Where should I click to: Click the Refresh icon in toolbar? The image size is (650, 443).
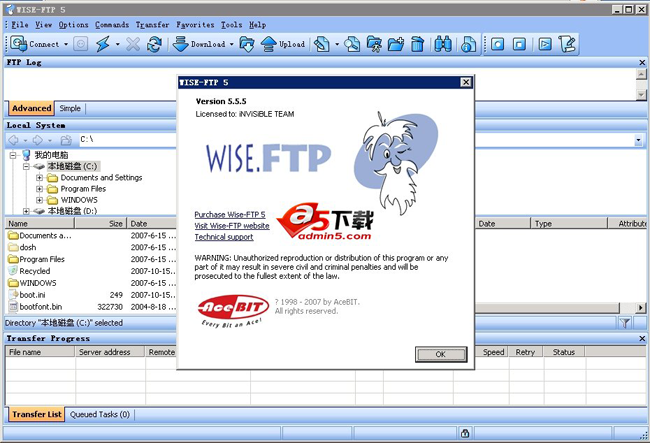point(154,44)
